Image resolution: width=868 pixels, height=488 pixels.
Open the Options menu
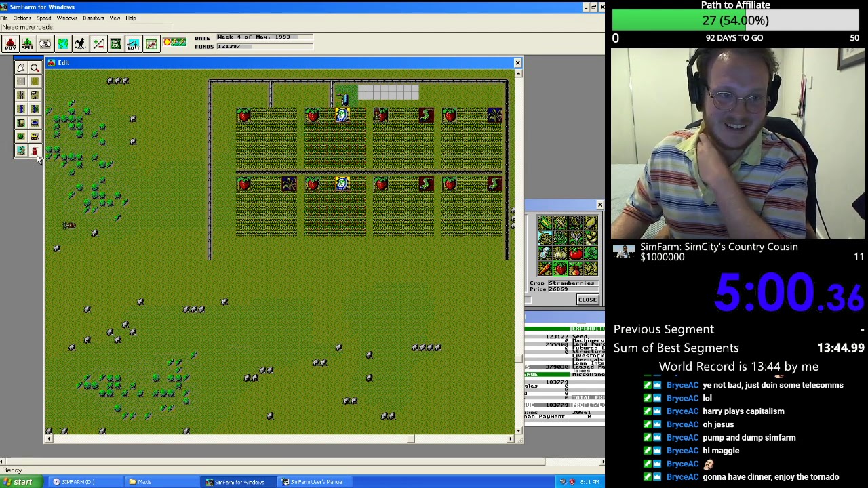point(22,18)
